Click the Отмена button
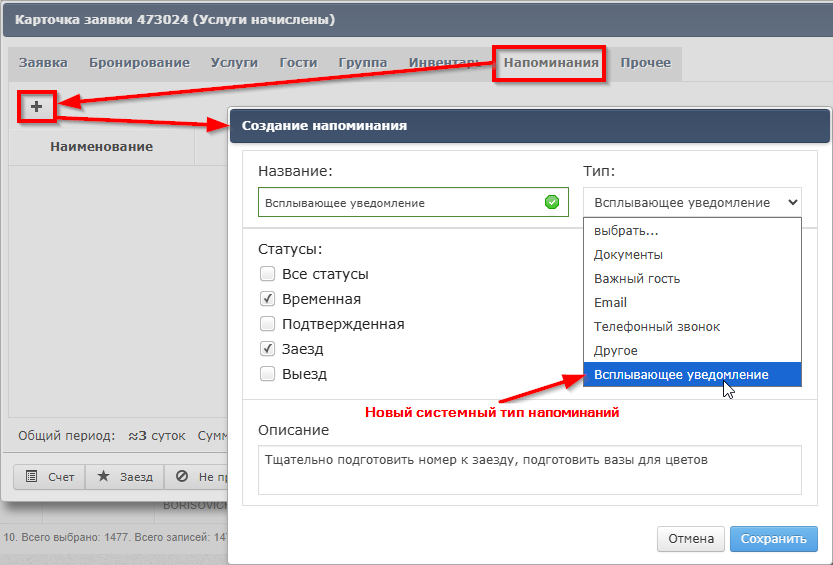 [x=690, y=539]
